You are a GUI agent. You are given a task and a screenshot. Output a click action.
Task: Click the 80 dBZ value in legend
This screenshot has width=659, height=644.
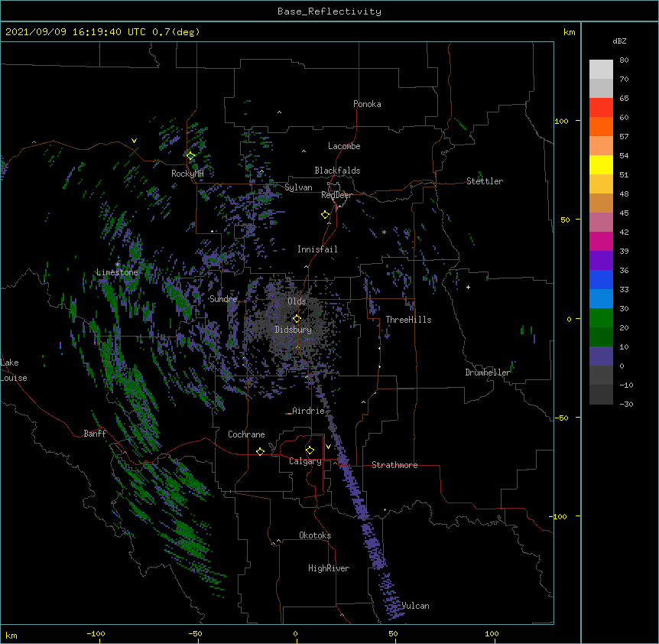pos(624,60)
